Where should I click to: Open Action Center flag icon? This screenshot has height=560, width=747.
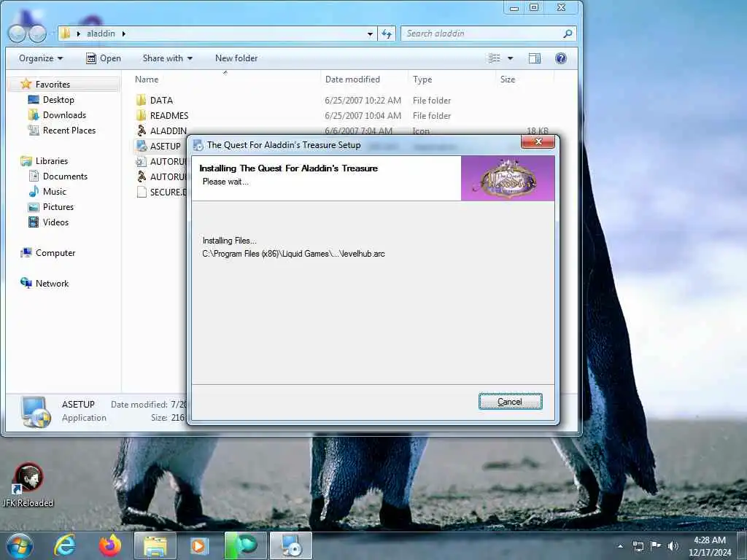click(x=656, y=545)
